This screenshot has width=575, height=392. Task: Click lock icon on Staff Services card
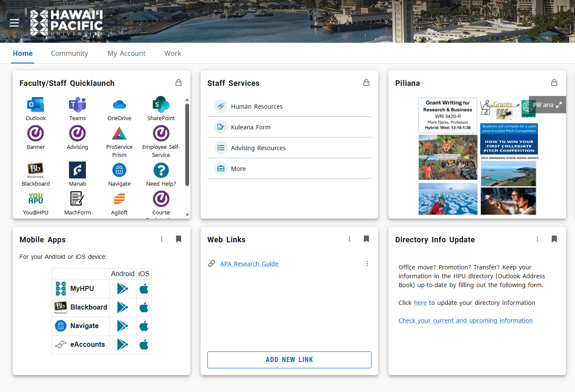pos(366,82)
